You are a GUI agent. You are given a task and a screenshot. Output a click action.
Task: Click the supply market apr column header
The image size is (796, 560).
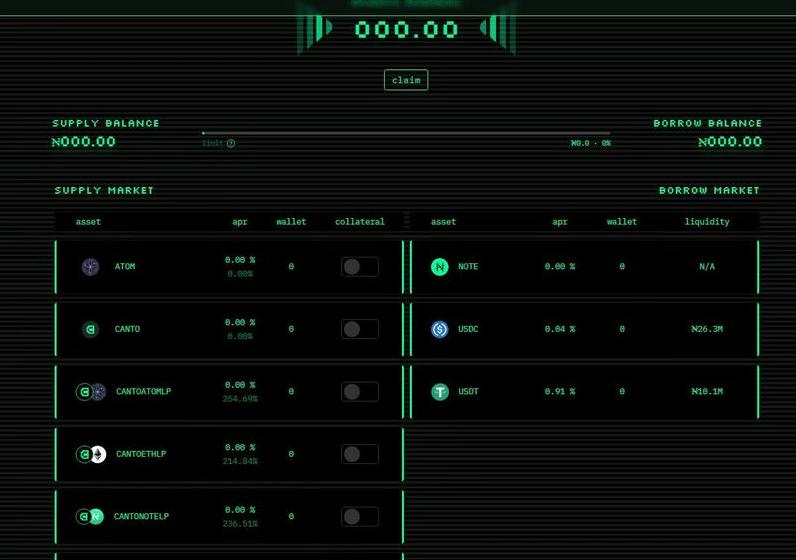click(240, 222)
